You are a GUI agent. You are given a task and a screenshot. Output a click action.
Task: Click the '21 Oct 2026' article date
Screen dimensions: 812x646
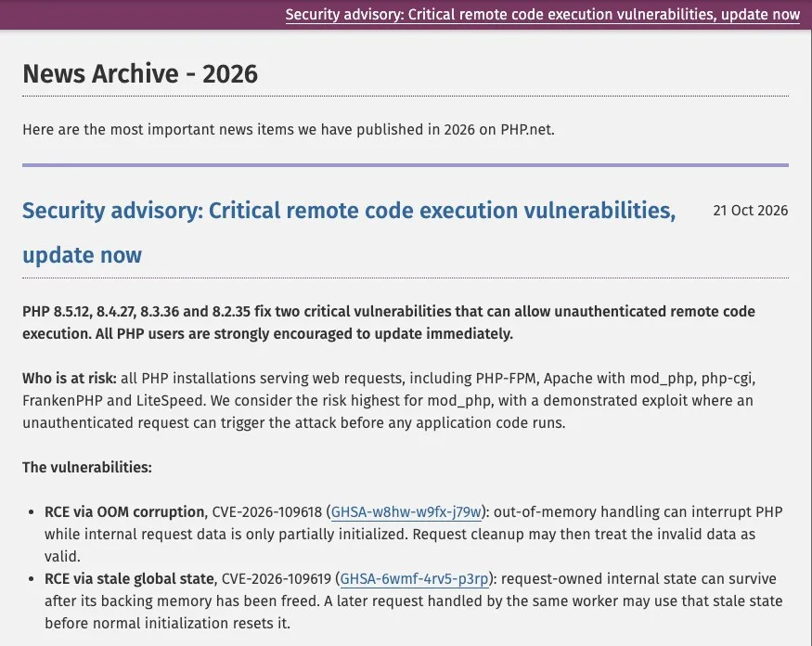751,211
